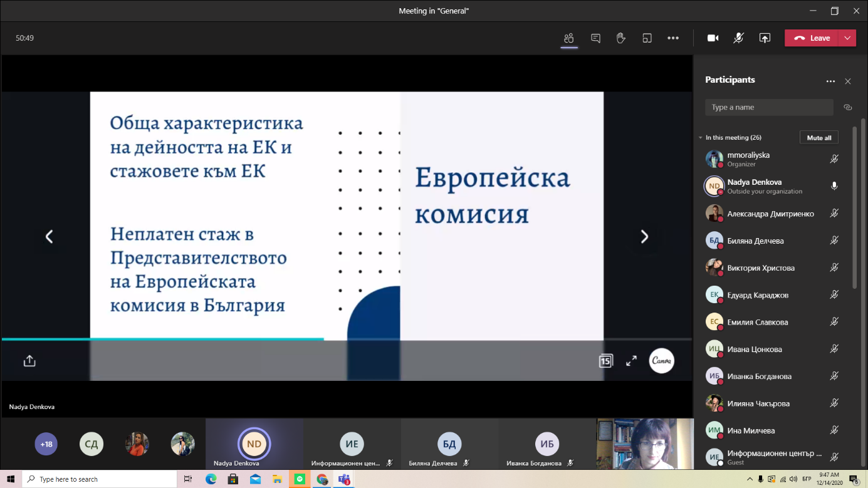This screenshot has height=488, width=868.
Task: Toggle Едуард Караджов's microphone icon
Action: tap(834, 295)
